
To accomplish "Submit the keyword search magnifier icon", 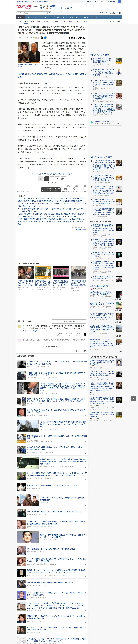I will coord(49,13).
